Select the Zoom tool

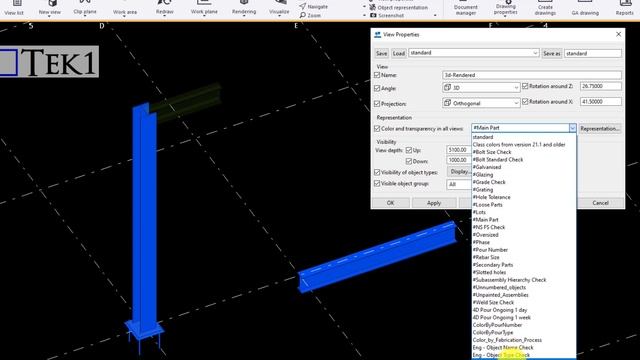tap(310, 15)
